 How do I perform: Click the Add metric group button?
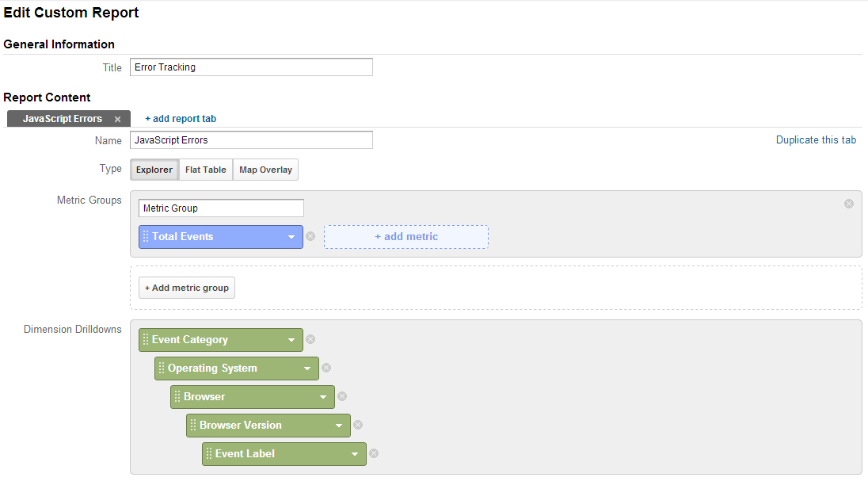tap(187, 288)
